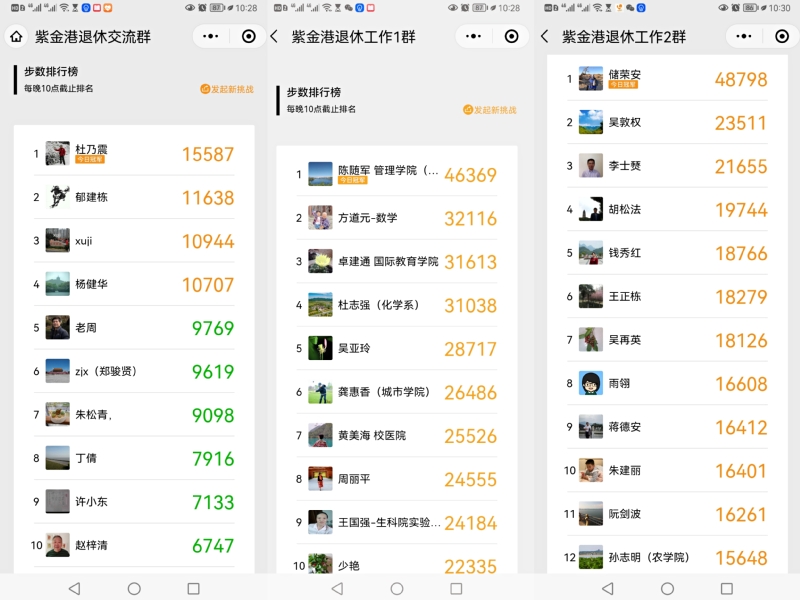The image size is (800, 600).
Task: Open 杜乃震's profile avatar
Action: [x=58, y=154]
